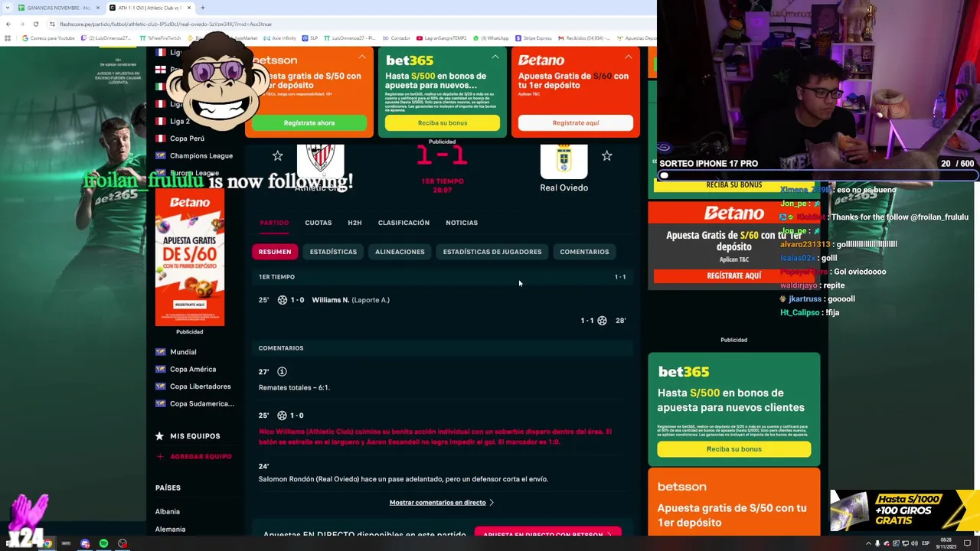Close the ATH 1-1 OVI tab
Viewport: 980px width, 551px height.
[189, 8]
